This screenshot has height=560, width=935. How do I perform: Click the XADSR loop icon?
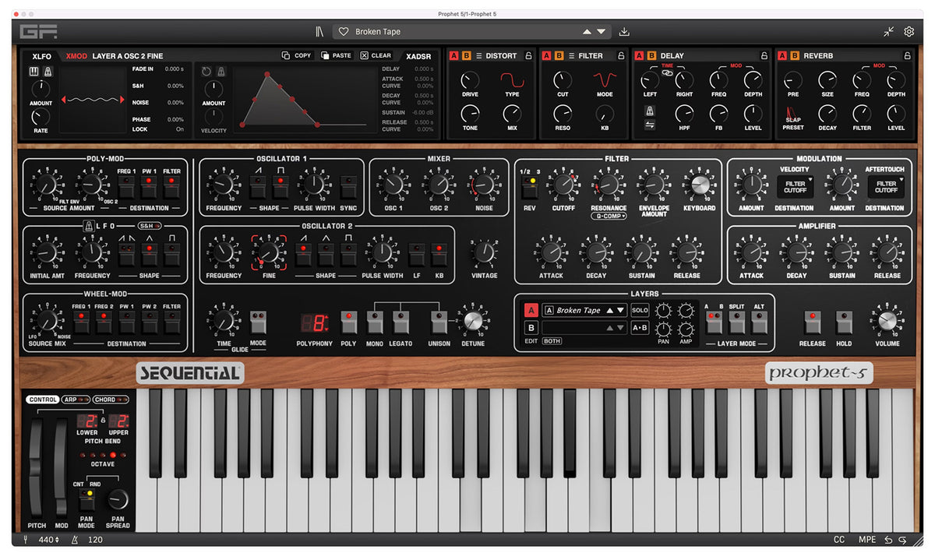206,72
